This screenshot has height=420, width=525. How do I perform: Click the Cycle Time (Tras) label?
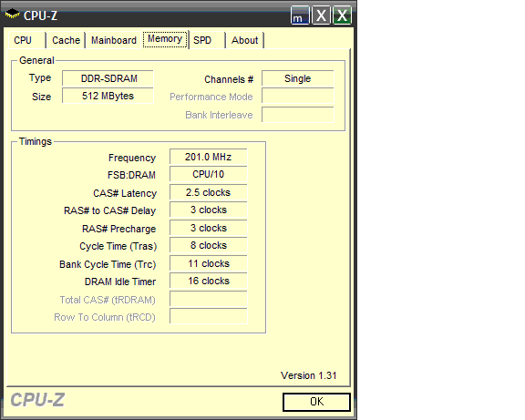tap(118, 246)
